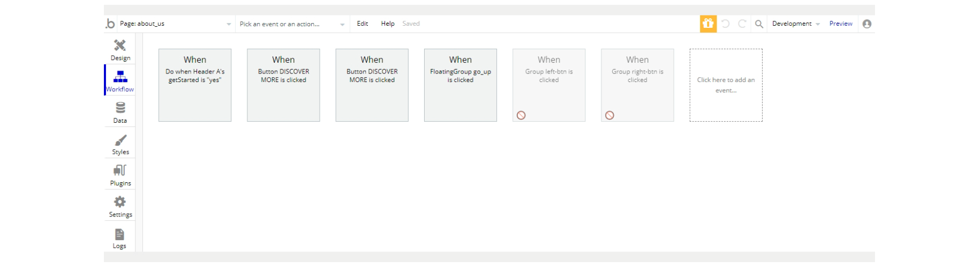Viewport: 980px width, 268px height.
Task: Open the Data tab icon
Action: [x=120, y=108]
